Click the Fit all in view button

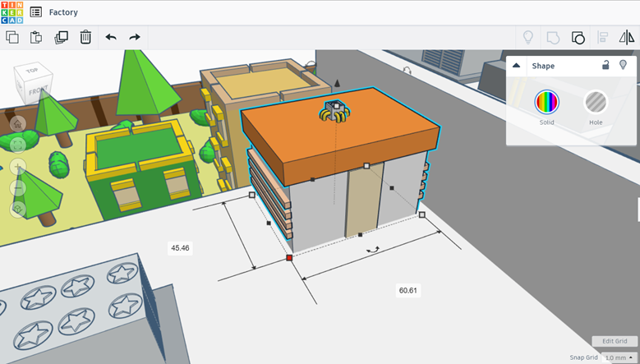(17, 145)
